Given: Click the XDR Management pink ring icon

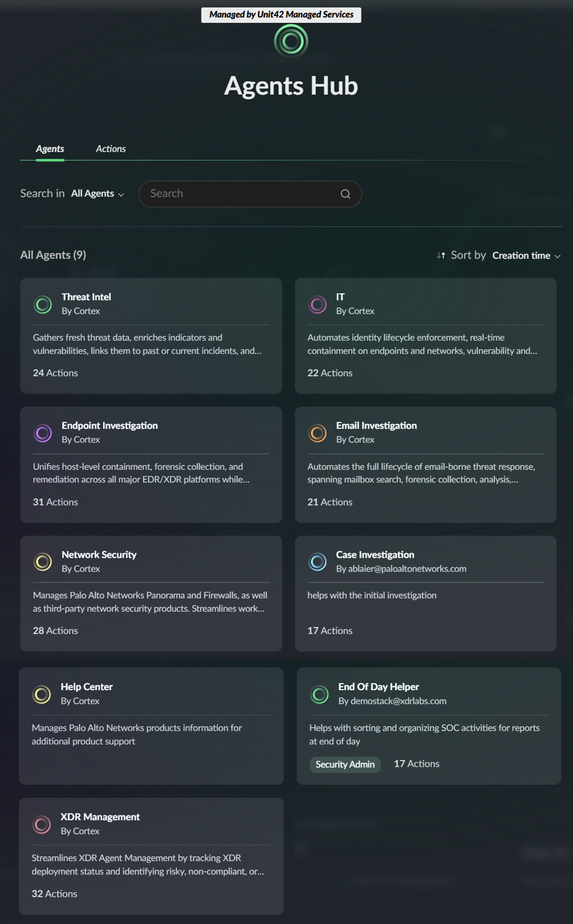Looking at the screenshot, I should [41, 824].
